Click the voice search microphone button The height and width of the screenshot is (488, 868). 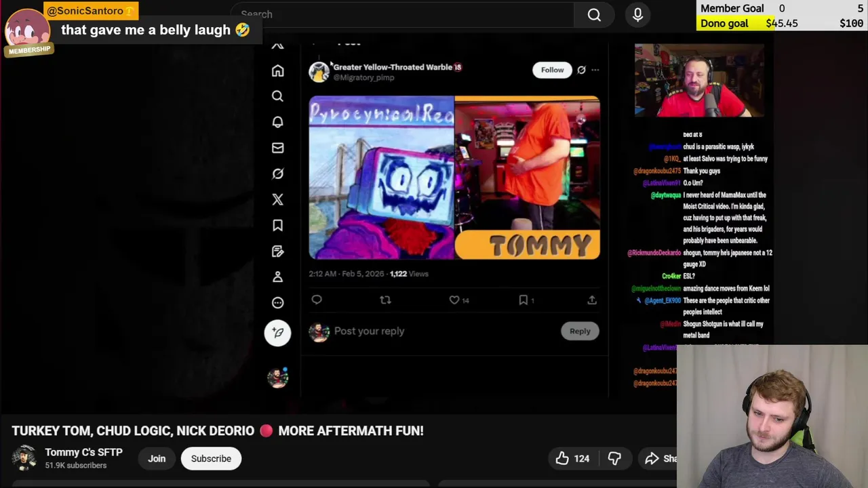637,14
